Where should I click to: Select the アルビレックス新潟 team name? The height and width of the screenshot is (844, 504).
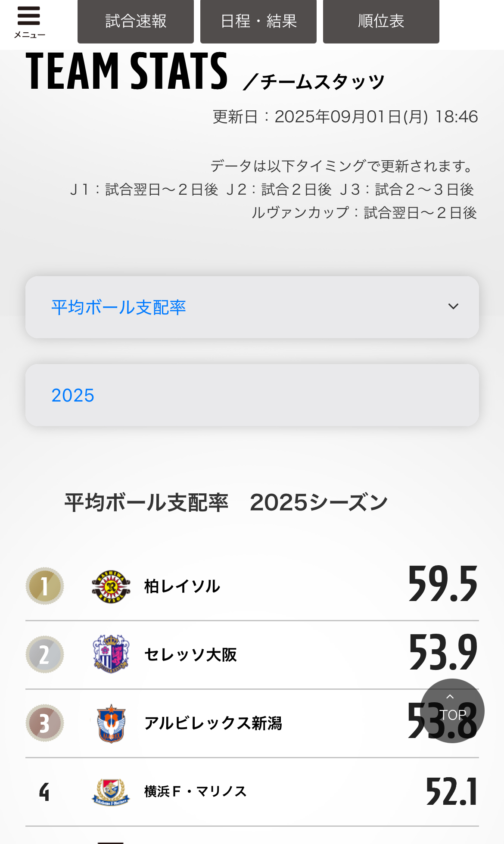tap(213, 723)
